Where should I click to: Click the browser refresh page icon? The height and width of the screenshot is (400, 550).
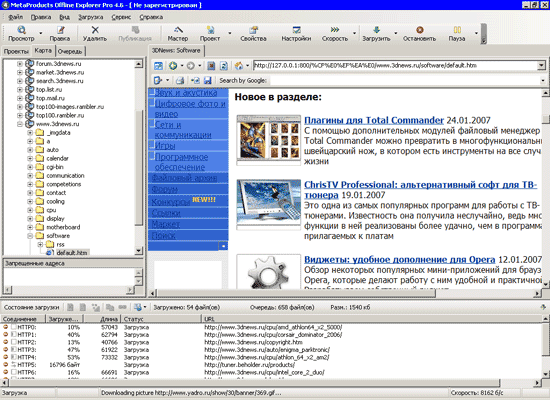point(223,66)
